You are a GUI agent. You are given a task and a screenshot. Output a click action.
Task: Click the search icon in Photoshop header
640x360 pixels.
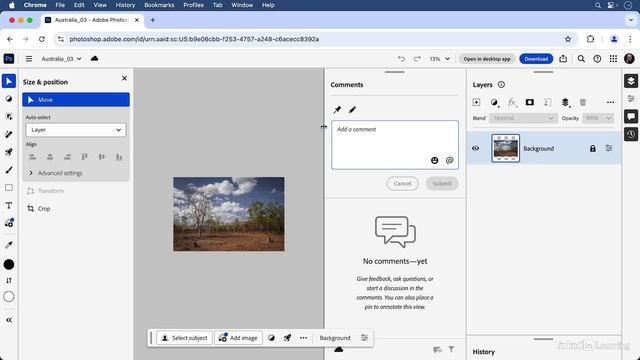tap(581, 59)
